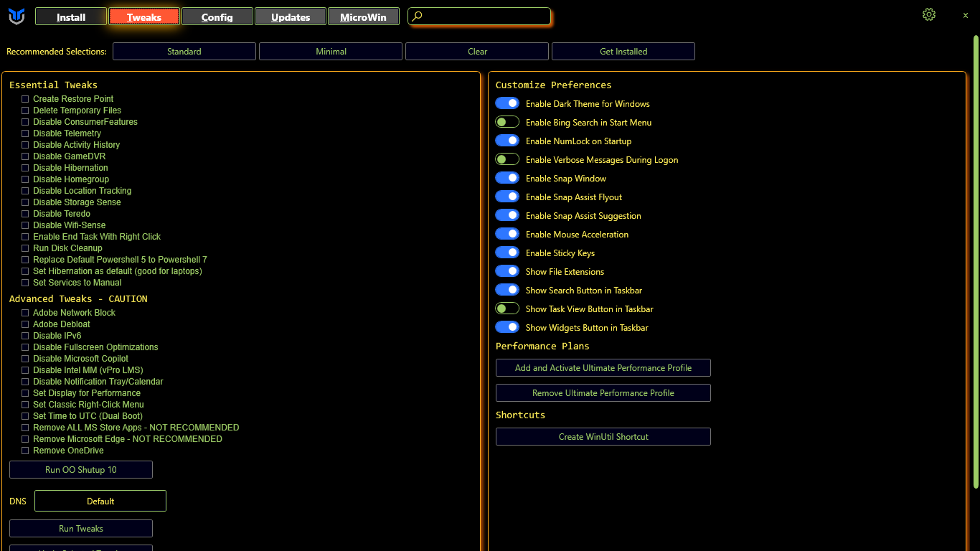Check the Create Restore Point checkbox
Image resolution: width=980 pixels, height=551 pixels.
pyautogui.click(x=25, y=99)
